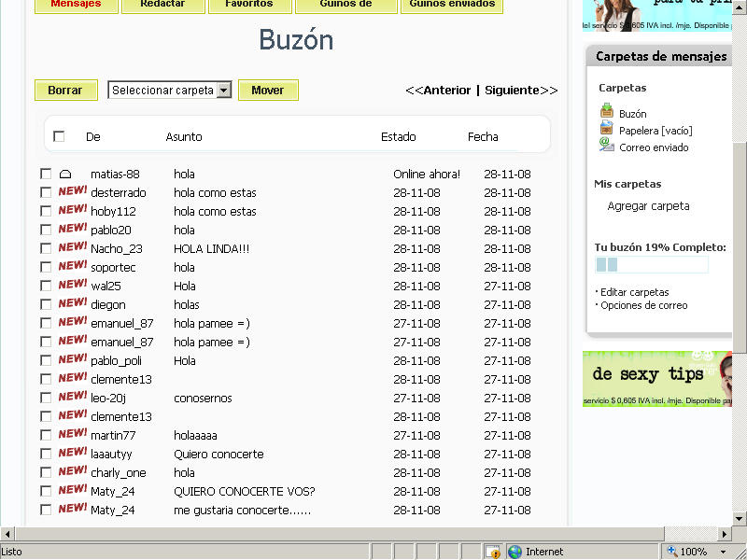747x560 pixels.
Task: Switch to the Redactar tab
Action: (162, 5)
